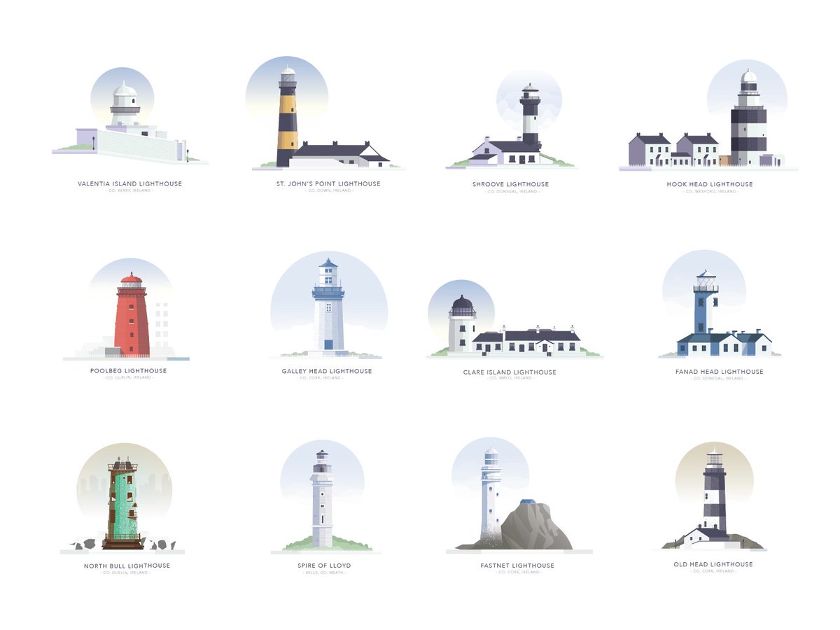Click "CO. DUBLIN, IRELAND" under North Bull
The height and width of the screenshot is (630, 840).
125,573
